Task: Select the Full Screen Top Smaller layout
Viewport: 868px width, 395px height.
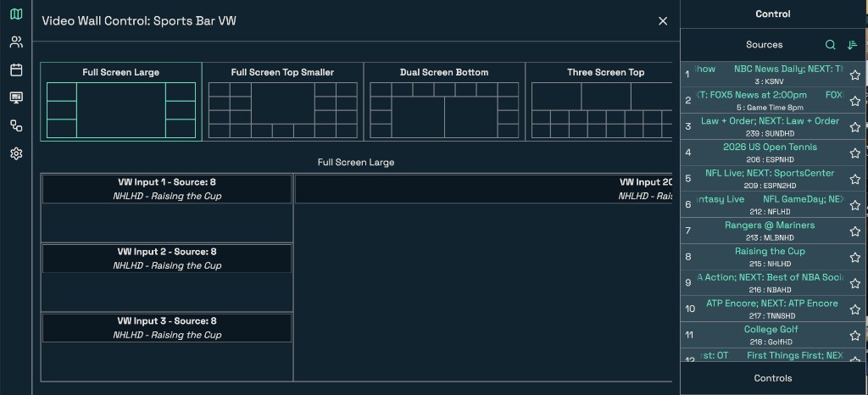Action: pyautogui.click(x=282, y=102)
